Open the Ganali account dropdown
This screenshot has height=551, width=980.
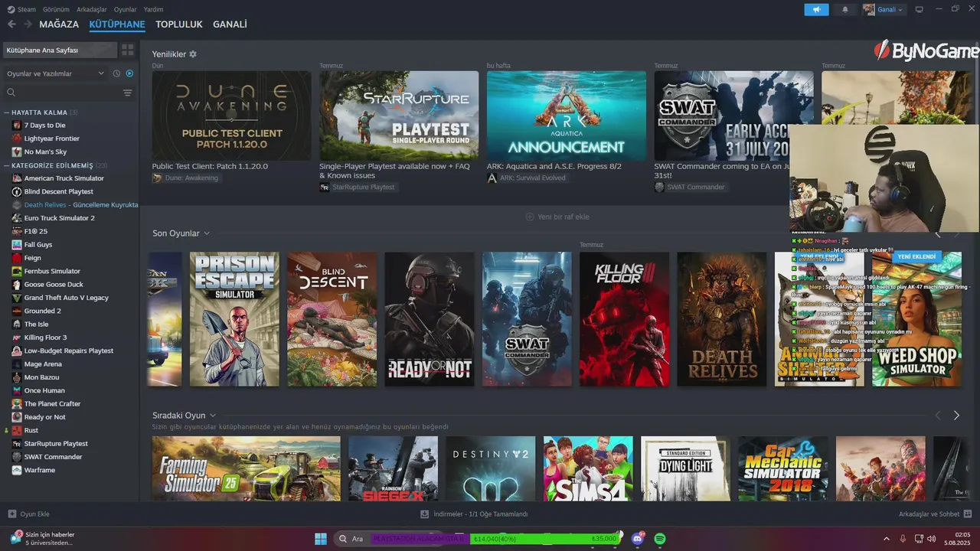pos(884,9)
